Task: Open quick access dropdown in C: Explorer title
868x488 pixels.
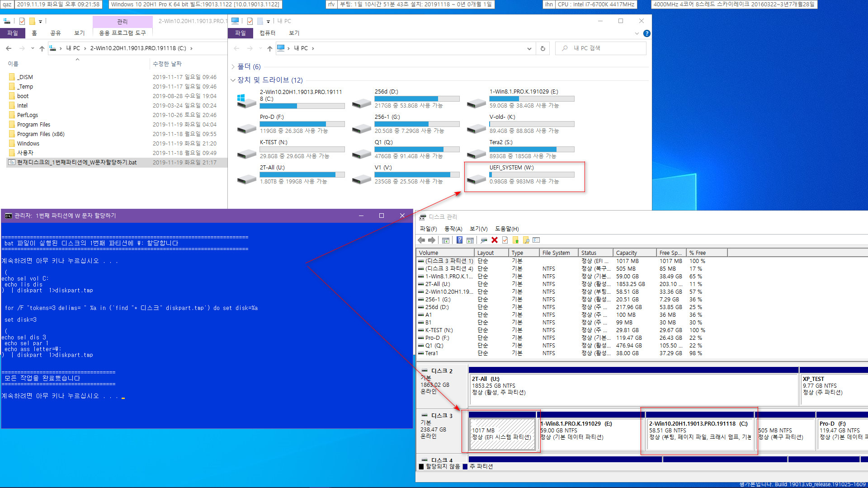Action: pos(40,21)
